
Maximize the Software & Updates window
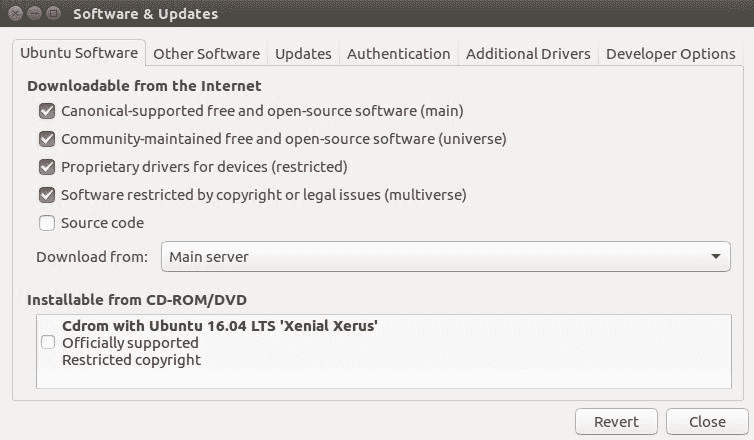click(51, 14)
